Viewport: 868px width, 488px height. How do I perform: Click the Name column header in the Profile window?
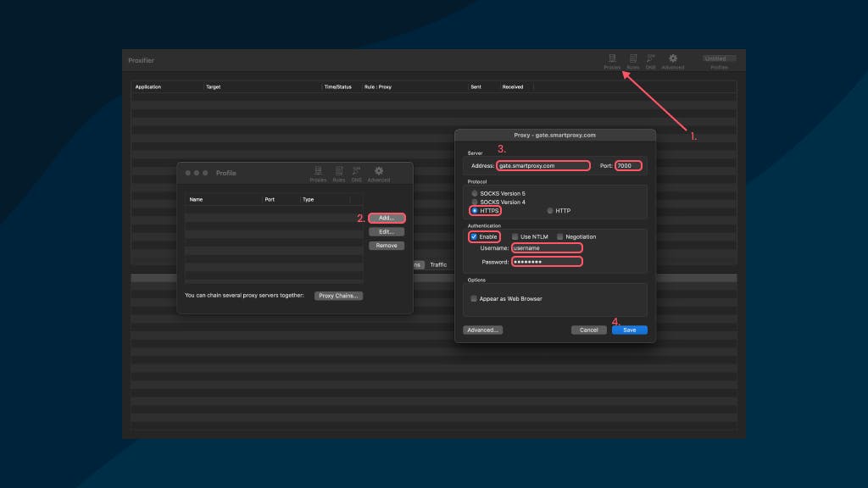[196, 200]
